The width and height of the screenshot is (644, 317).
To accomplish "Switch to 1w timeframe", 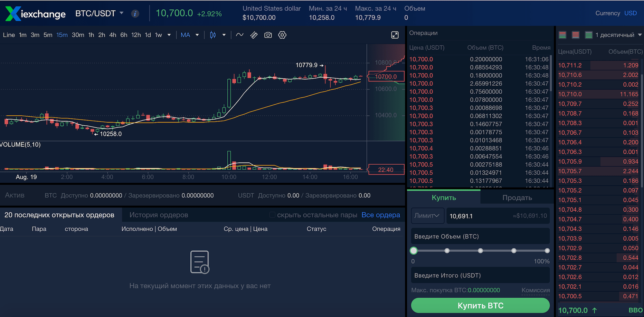I will pyautogui.click(x=158, y=35).
